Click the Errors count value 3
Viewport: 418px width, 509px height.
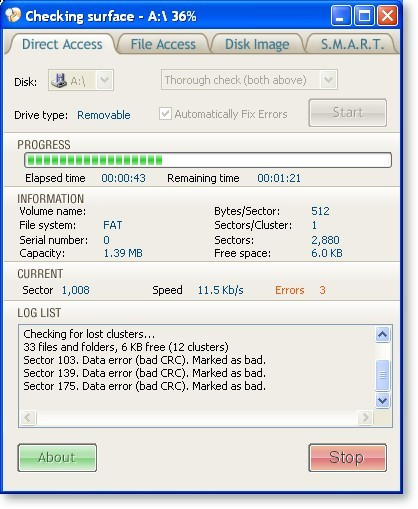pyautogui.click(x=322, y=290)
